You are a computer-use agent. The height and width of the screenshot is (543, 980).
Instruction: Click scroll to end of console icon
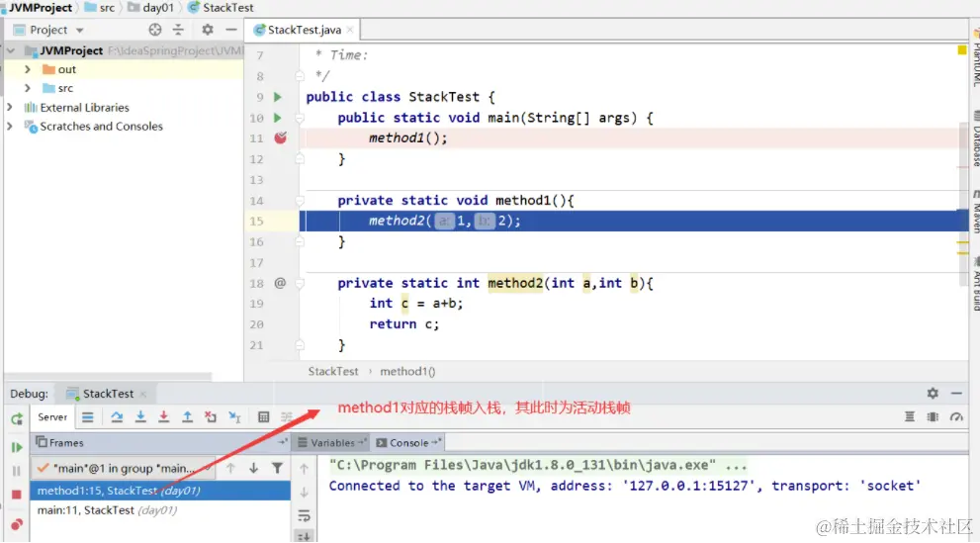[x=304, y=537]
